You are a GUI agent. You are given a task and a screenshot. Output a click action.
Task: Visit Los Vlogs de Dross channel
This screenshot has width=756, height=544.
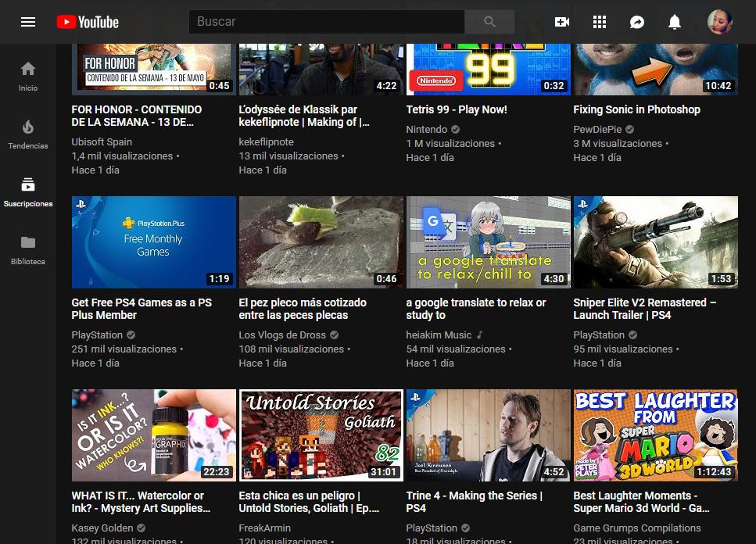[x=282, y=335]
